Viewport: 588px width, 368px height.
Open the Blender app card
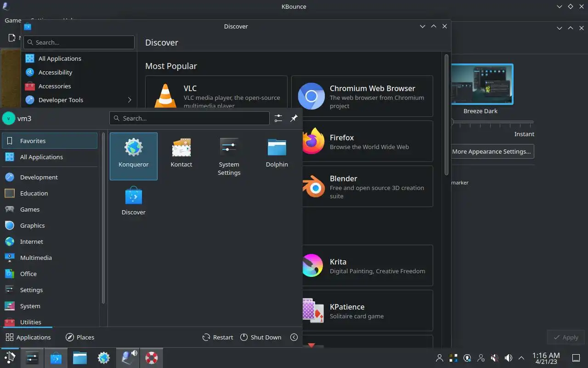tap(367, 186)
